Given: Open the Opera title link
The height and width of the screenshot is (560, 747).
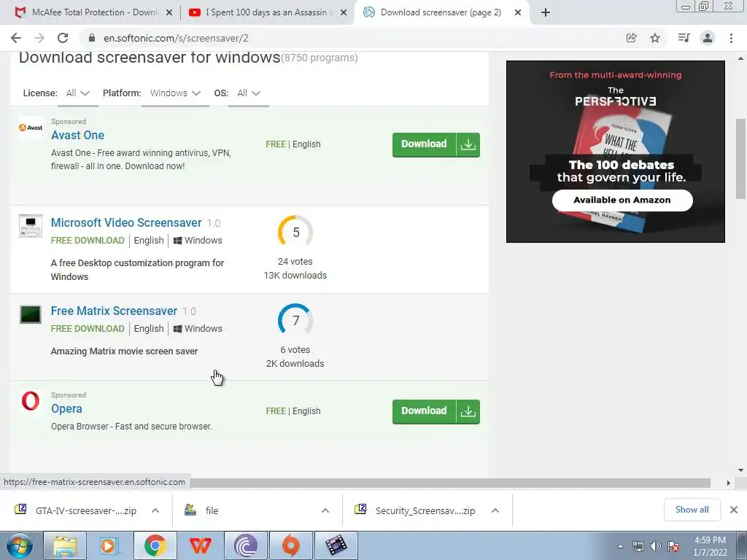Looking at the screenshot, I should [66, 408].
